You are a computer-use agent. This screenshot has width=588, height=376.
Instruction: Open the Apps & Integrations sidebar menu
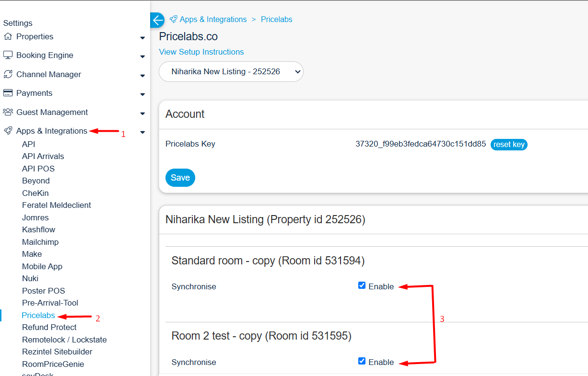52,131
